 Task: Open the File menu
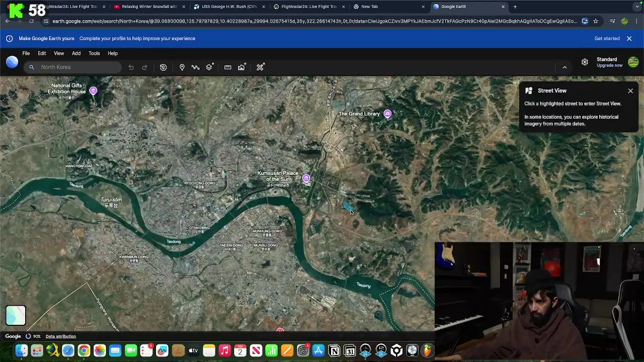point(26,53)
